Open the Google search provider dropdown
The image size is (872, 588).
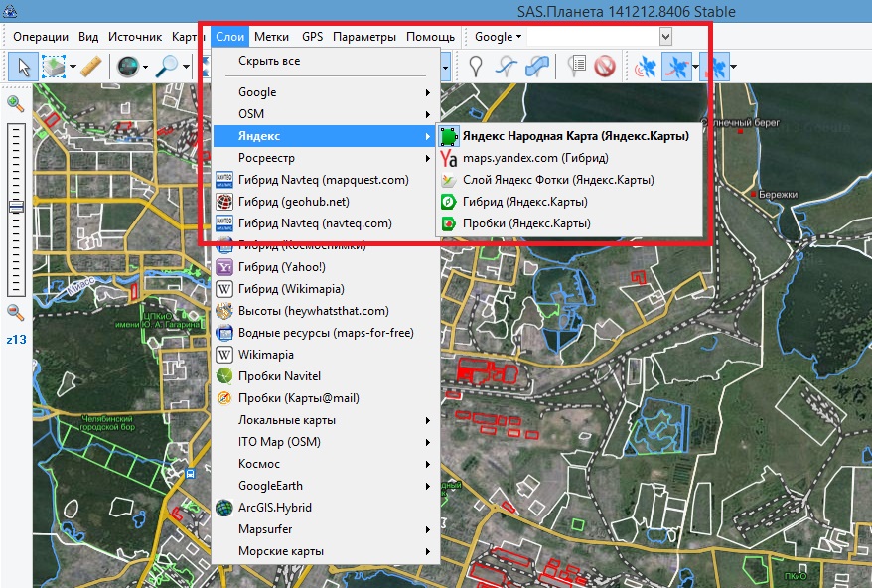[498, 37]
